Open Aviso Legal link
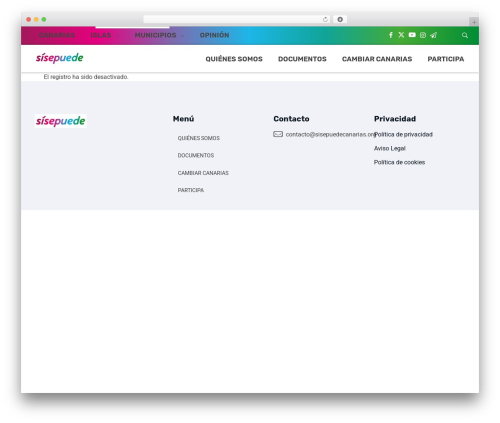This screenshot has height=423, width=500. tap(390, 148)
